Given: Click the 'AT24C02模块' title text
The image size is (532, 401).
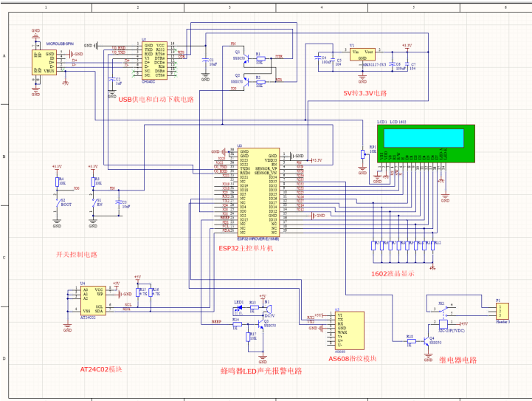Looking at the screenshot, I should tap(101, 369).
